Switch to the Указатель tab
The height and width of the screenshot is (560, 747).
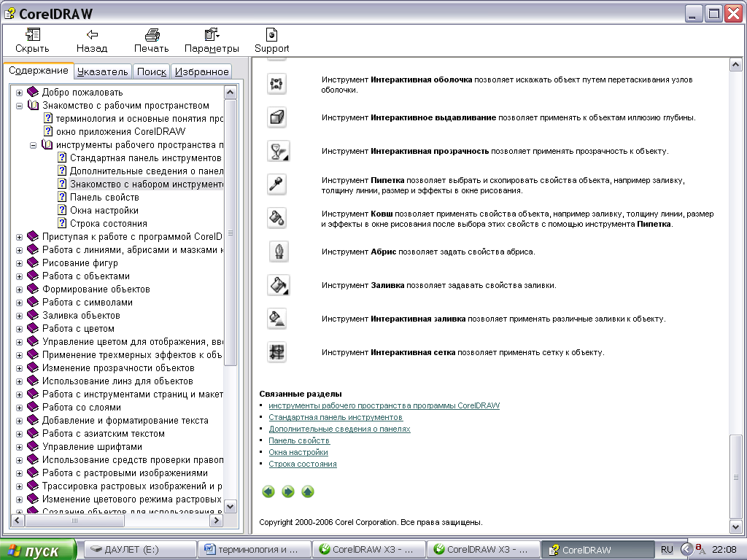pyautogui.click(x=102, y=71)
